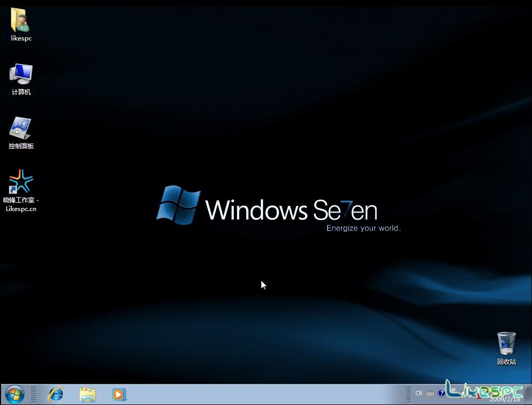Launch Windows Media Player from the taskbar

[x=119, y=394]
